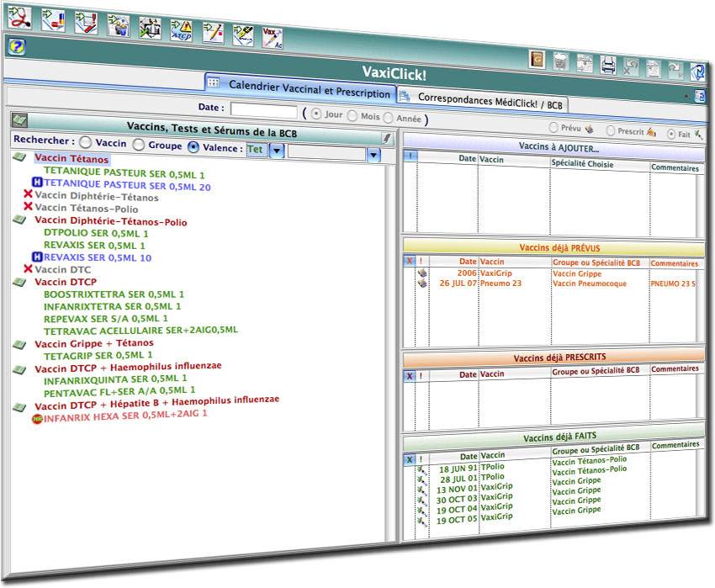The width and height of the screenshot is (715, 588).
Task: Click the fountain pen signature icon
Action: point(242,35)
